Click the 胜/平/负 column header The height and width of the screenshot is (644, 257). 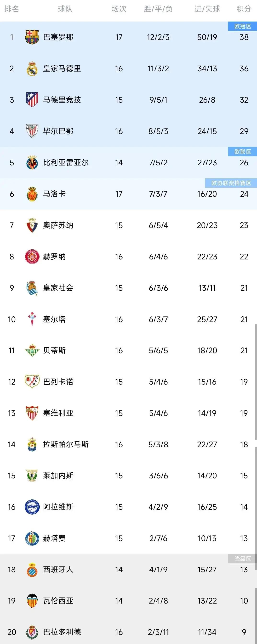pyautogui.click(x=158, y=9)
